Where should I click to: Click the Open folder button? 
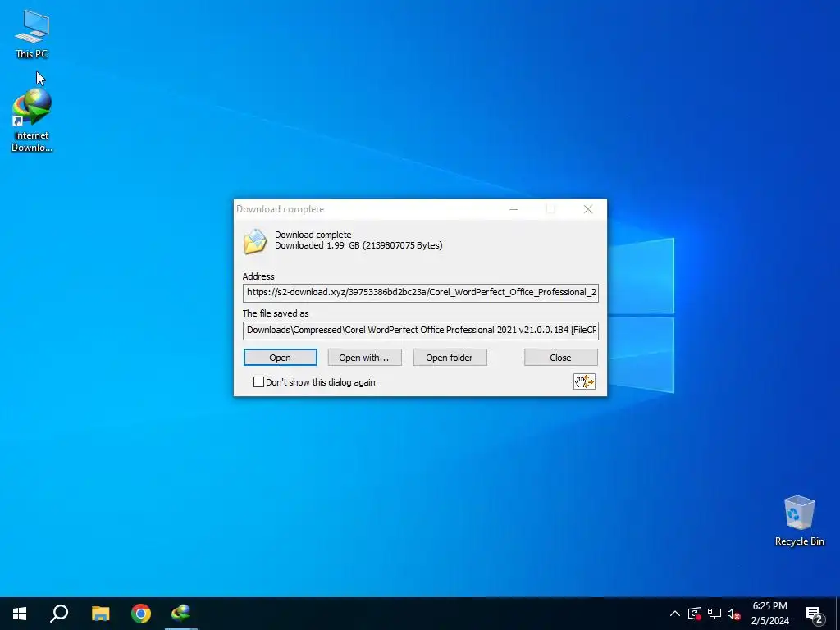[450, 358]
